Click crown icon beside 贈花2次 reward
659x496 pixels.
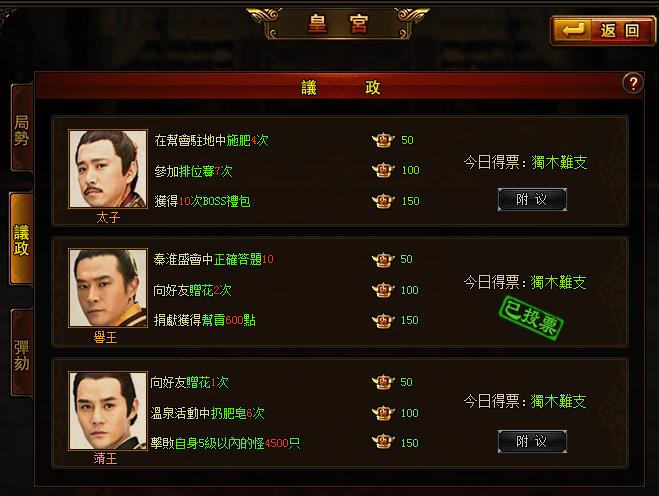[383, 290]
